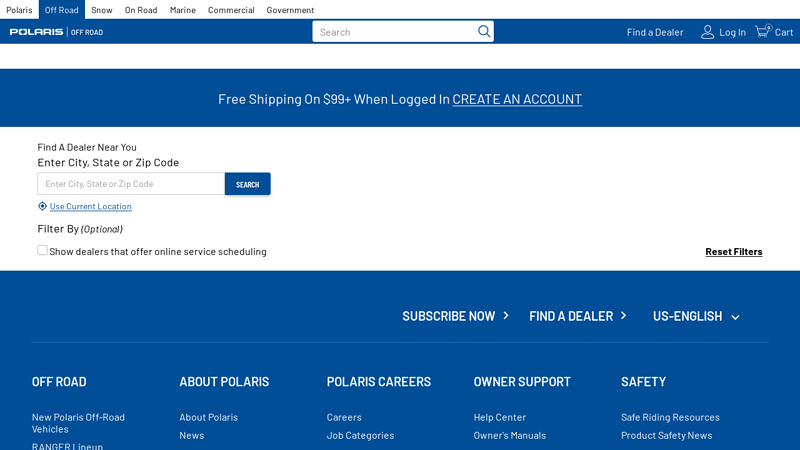The image size is (800, 450).
Task: Switch to the Marine tab
Action: (182, 10)
